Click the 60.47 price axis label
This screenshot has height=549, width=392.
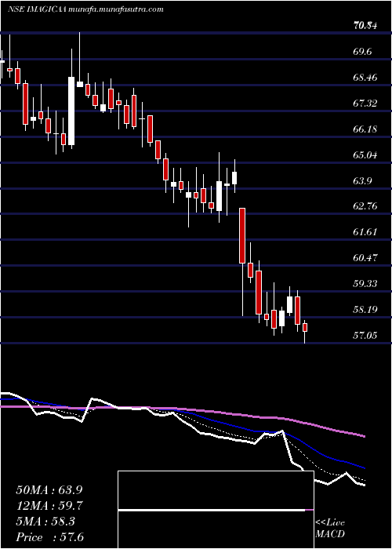(x=365, y=258)
